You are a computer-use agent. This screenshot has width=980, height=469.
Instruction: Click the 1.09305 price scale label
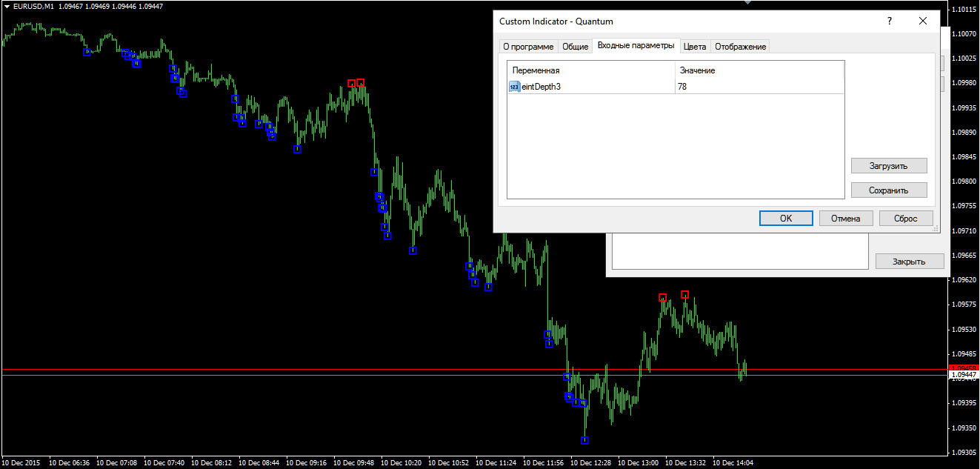(x=965, y=452)
